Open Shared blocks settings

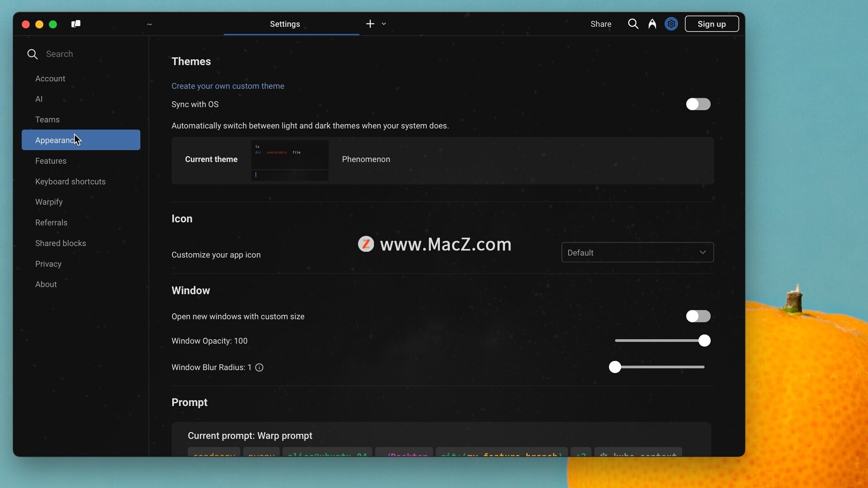81,243
